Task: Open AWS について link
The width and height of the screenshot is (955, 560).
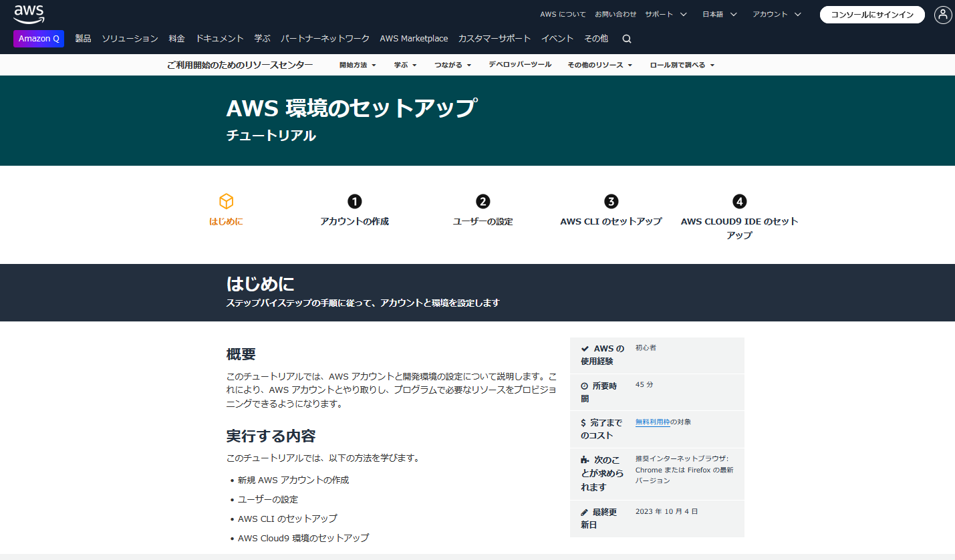Action: click(x=563, y=14)
